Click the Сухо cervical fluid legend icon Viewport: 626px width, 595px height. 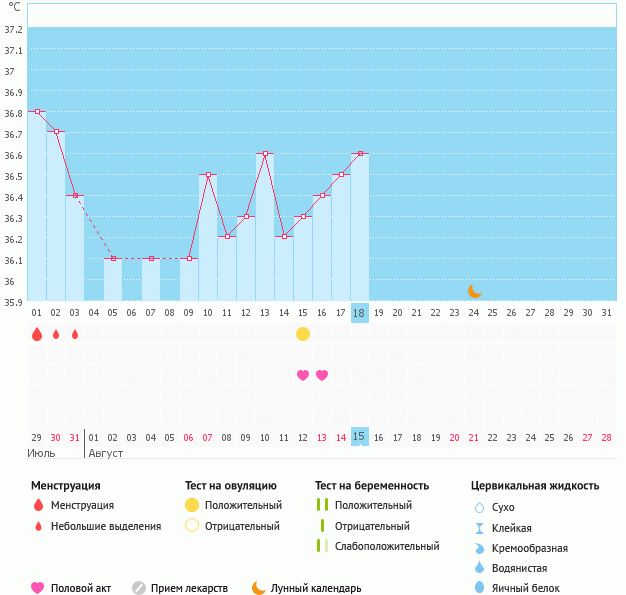coord(479,507)
